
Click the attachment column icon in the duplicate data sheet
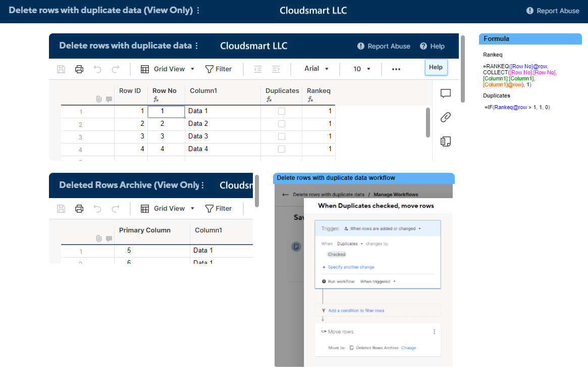click(98, 99)
